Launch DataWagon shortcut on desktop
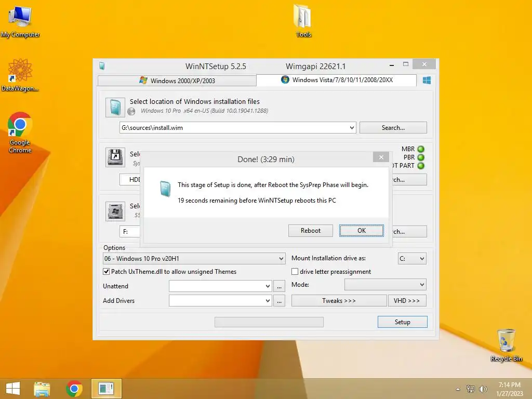Screen dimensions: 532x399 click(20, 75)
